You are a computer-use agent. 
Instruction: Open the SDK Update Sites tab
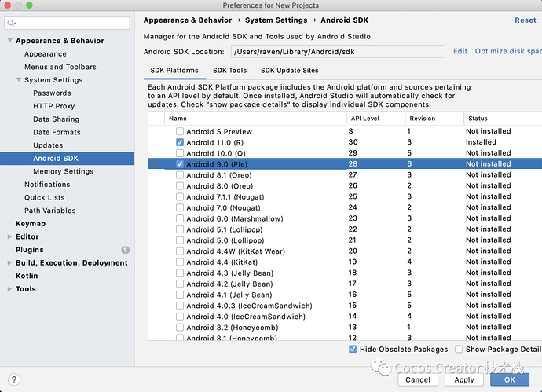(289, 70)
